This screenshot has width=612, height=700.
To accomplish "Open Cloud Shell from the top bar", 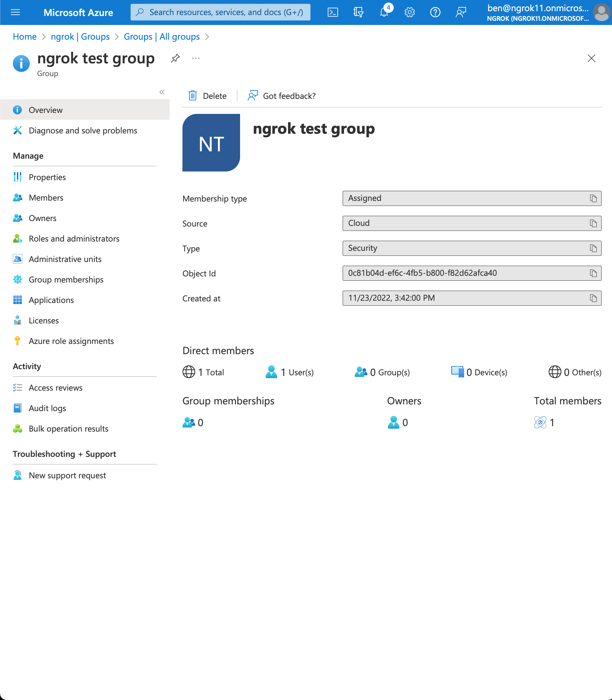I will [x=333, y=12].
